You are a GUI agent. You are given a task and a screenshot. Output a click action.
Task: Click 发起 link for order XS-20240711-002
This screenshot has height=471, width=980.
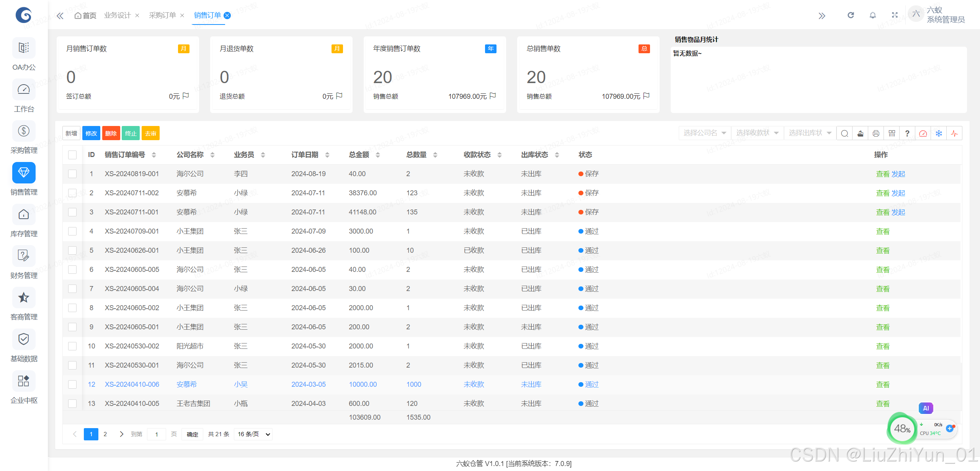click(898, 193)
